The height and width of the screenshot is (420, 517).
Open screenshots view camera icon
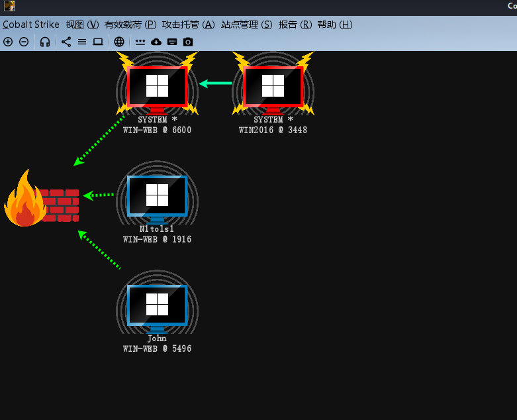(x=188, y=42)
